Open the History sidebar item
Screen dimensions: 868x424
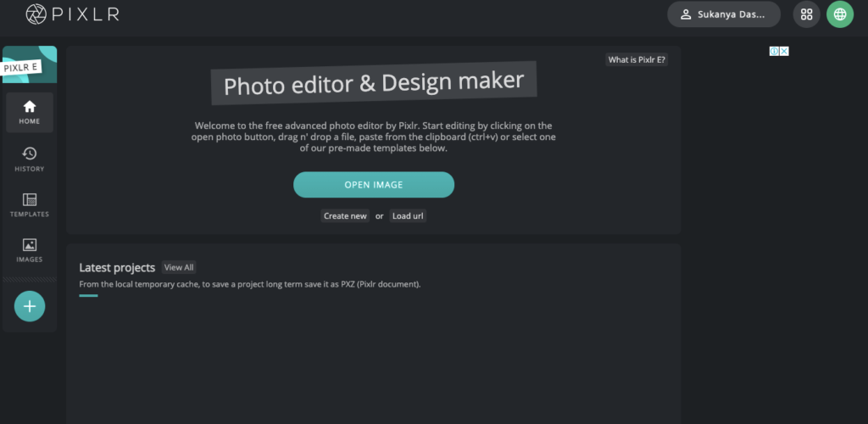pyautogui.click(x=30, y=159)
